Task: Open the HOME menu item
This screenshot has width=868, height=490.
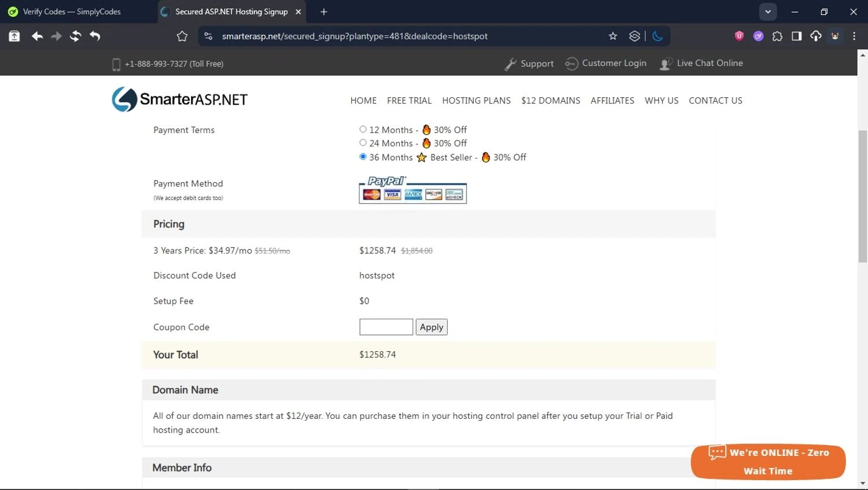Action: point(363,101)
